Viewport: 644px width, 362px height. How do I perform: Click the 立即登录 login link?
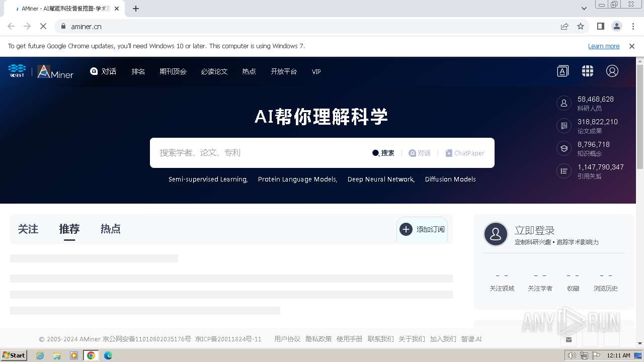(x=534, y=230)
